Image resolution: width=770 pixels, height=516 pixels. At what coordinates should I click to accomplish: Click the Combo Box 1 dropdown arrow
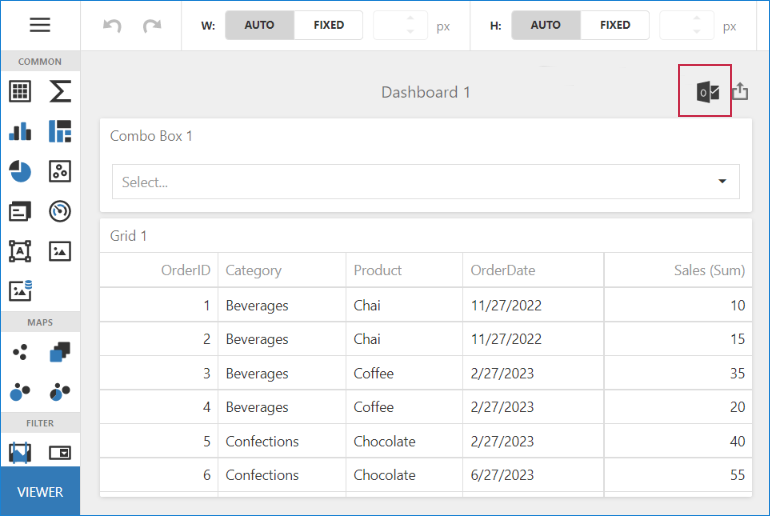click(722, 181)
